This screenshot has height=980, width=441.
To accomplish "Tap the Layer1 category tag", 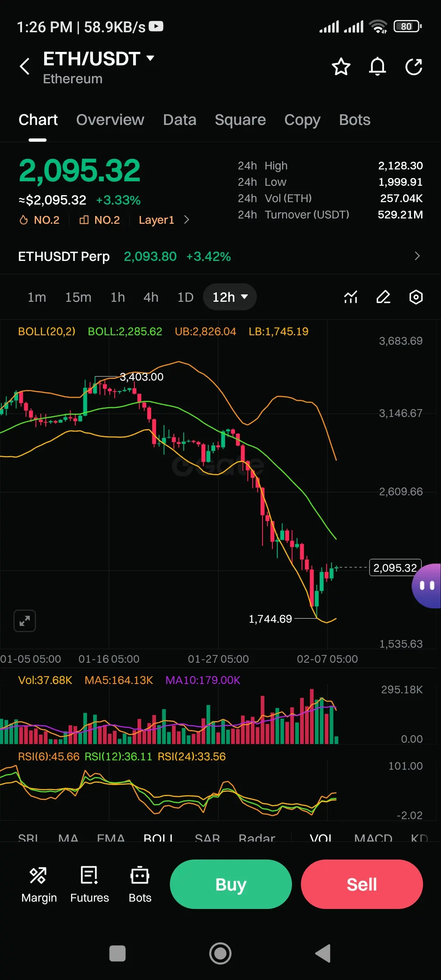I will (156, 220).
